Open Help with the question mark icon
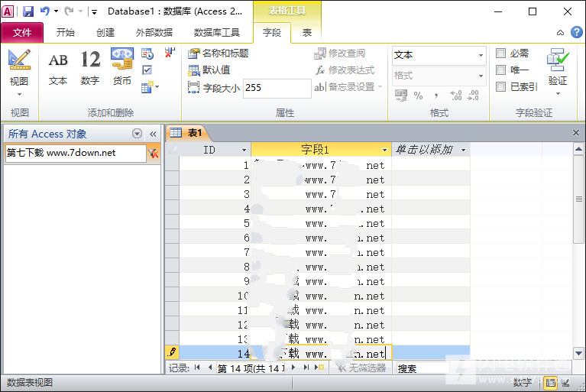Image resolution: width=586 pixels, height=392 pixels. (x=576, y=33)
